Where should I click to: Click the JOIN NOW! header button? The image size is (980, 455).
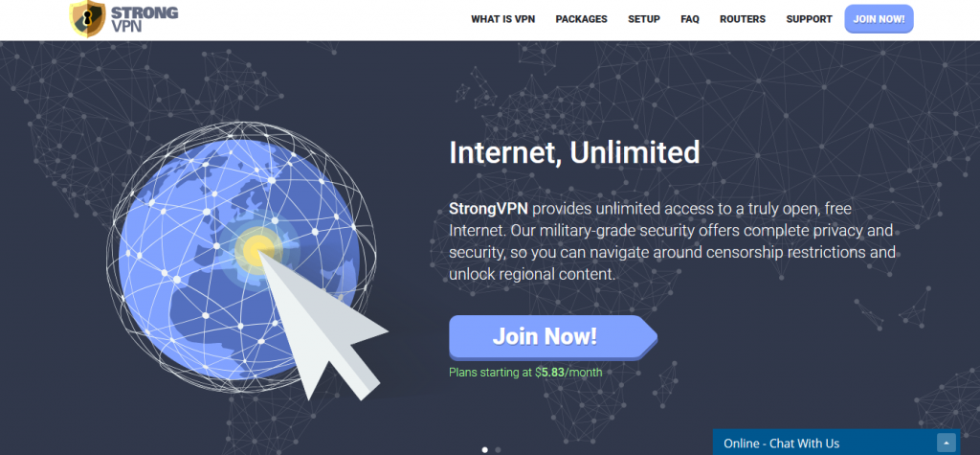879,19
